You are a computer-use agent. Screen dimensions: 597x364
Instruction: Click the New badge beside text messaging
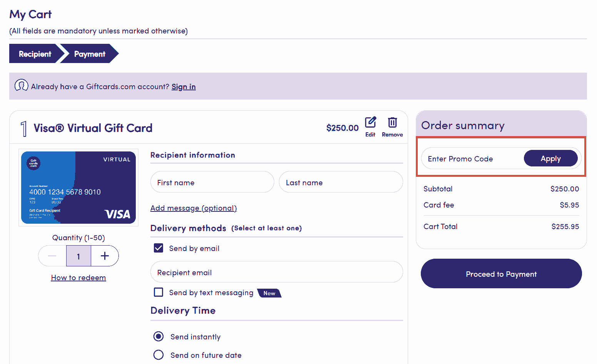(x=269, y=293)
